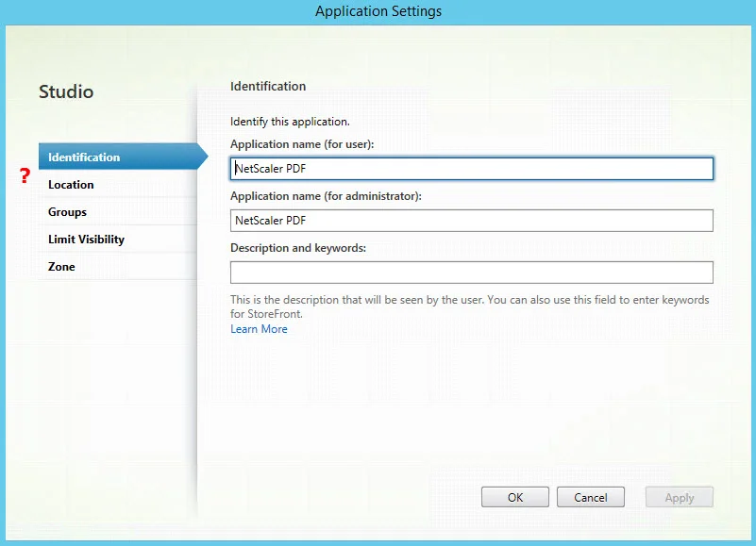This screenshot has width=756, height=546.
Task: Click the 'Description and keywords:' label
Action: (x=298, y=248)
